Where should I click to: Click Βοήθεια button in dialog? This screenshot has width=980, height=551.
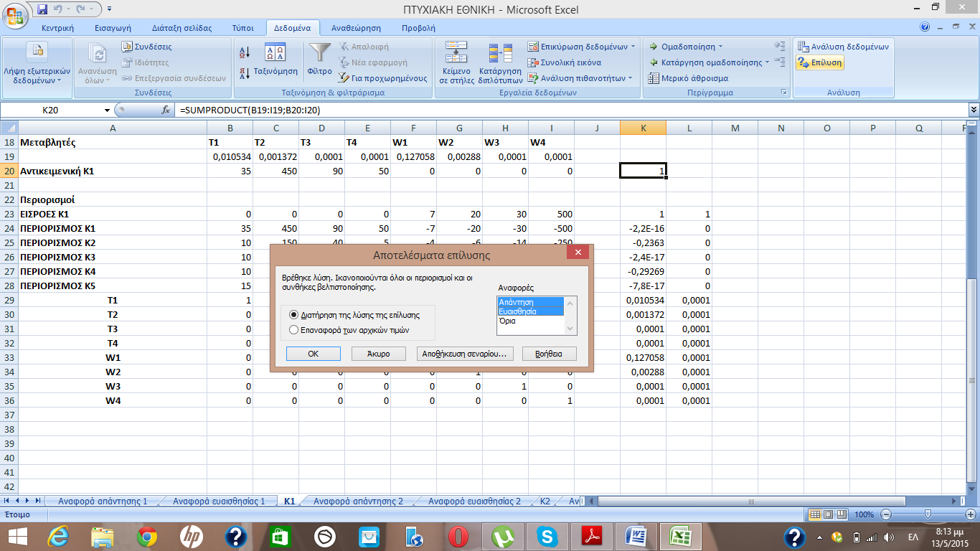coord(549,354)
